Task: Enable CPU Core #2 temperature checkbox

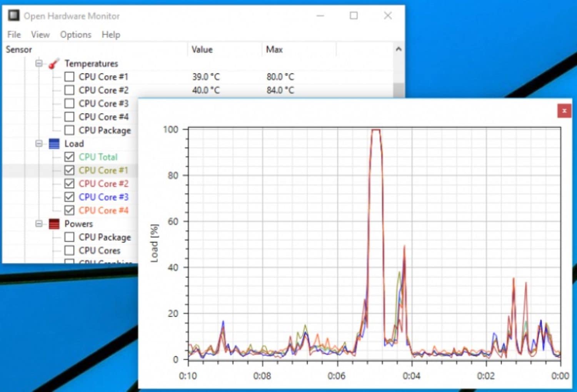Action: click(x=69, y=90)
